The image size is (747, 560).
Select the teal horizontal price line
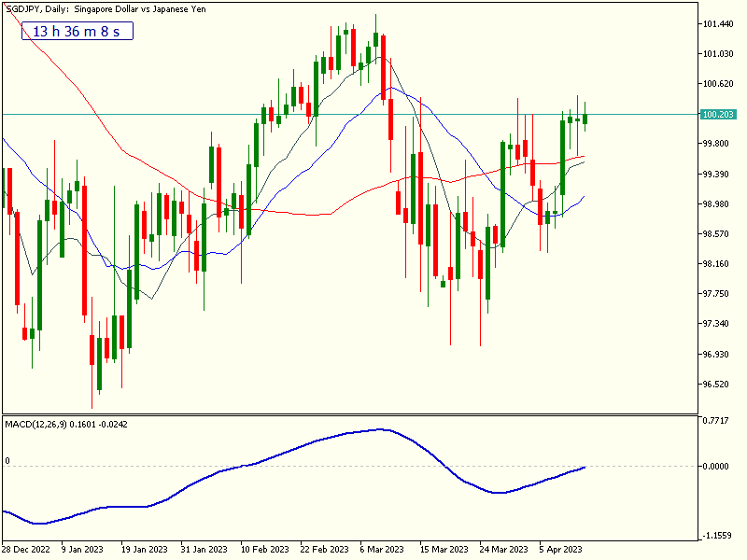(x=373, y=112)
